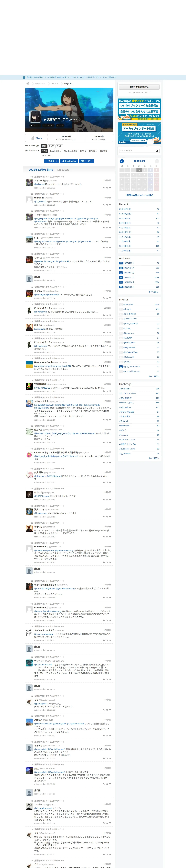186x868 pixels.
Task: Toggle the Mentionを除く filter
Action: [70, 151]
